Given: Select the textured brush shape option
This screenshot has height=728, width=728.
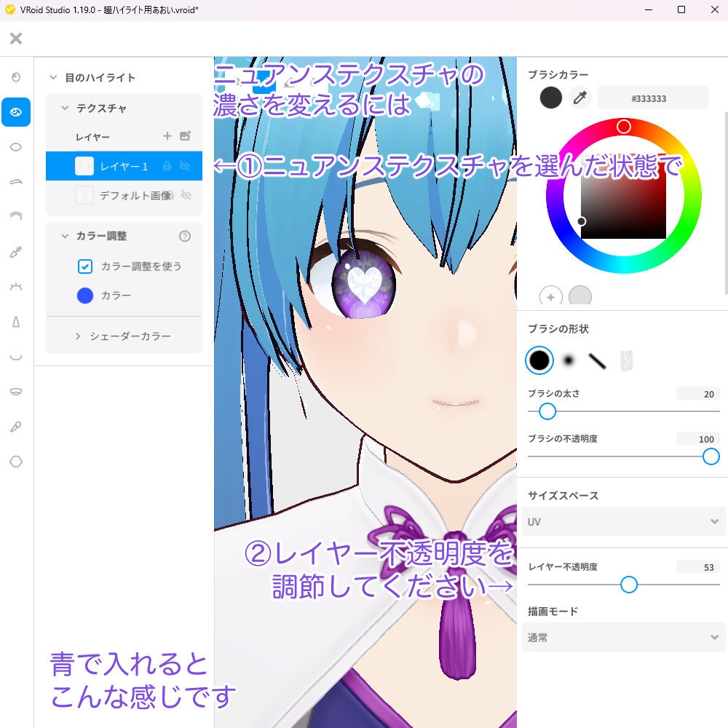Looking at the screenshot, I should 627,359.
